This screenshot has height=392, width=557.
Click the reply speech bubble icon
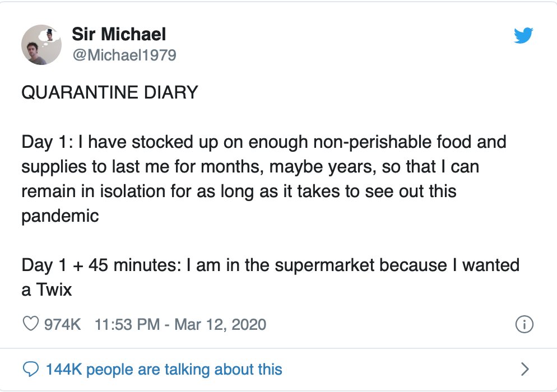click(x=31, y=369)
